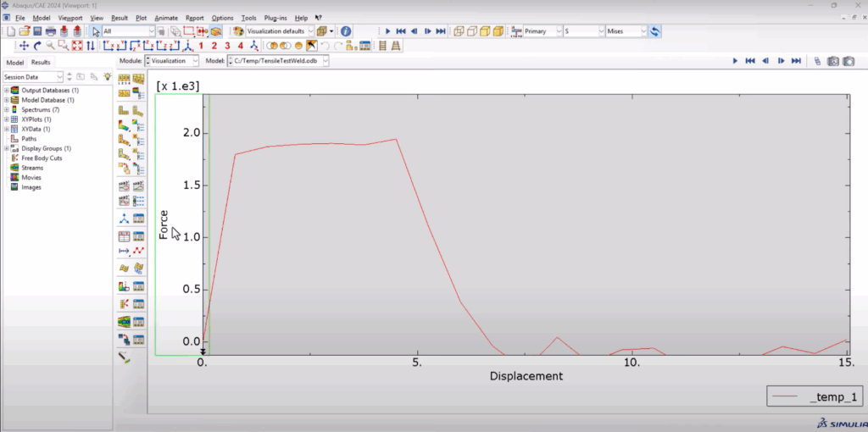The height and width of the screenshot is (432, 868).
Task: Select the Magnify view tool
Action: (50, 46)
